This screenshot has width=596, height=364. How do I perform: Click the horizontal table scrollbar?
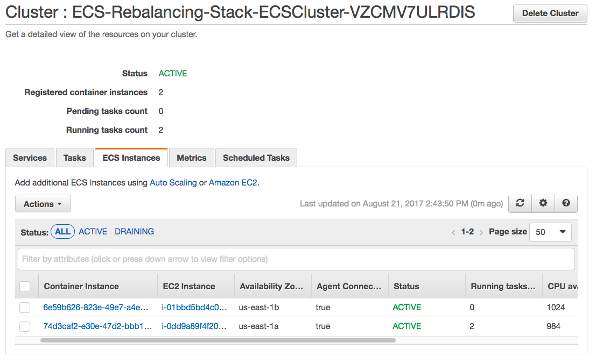[218, 340]
